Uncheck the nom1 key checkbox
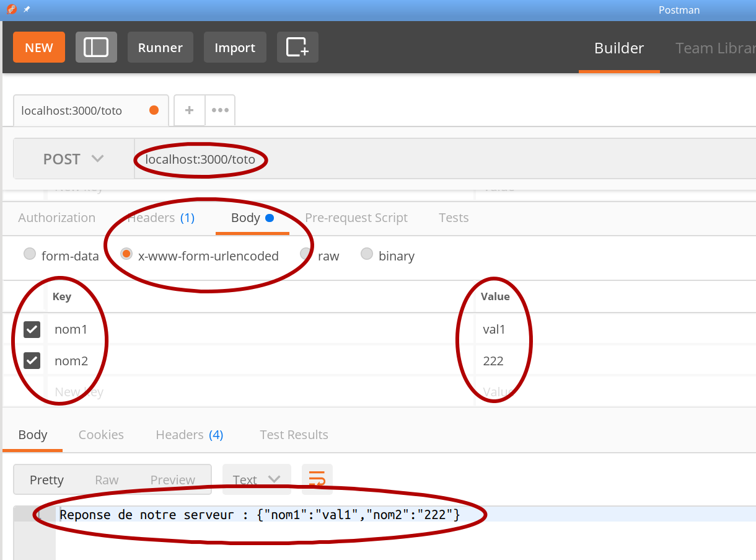 pos(32,329)
